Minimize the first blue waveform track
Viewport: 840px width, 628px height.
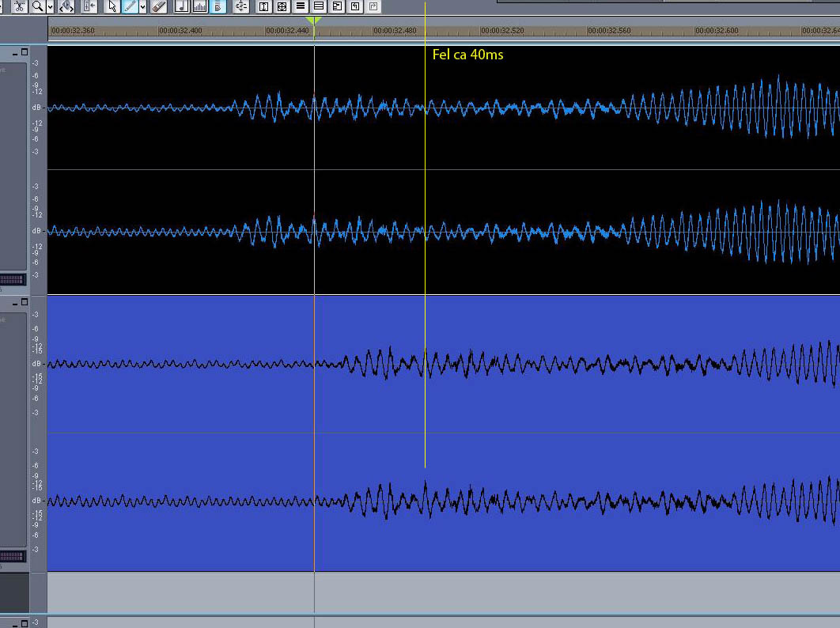point(15,52)
